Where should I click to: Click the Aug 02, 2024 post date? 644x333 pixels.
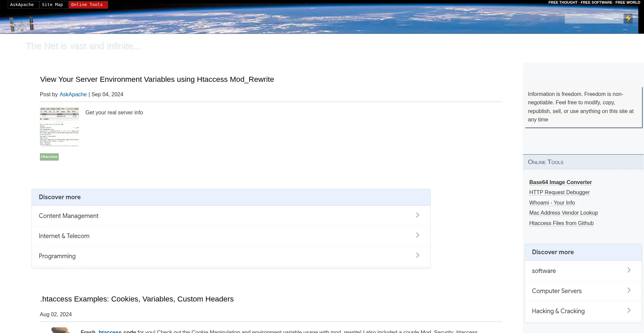tap(56, 315)
